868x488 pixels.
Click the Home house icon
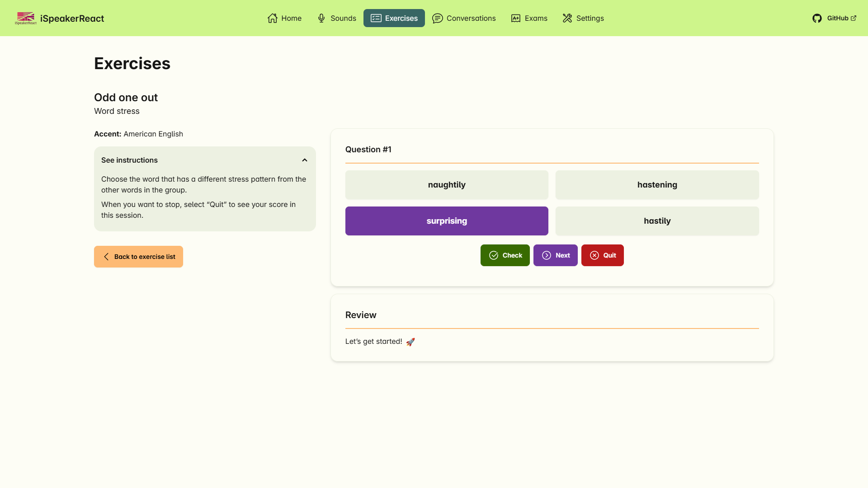pyautogui.click(x=272, y=18)
